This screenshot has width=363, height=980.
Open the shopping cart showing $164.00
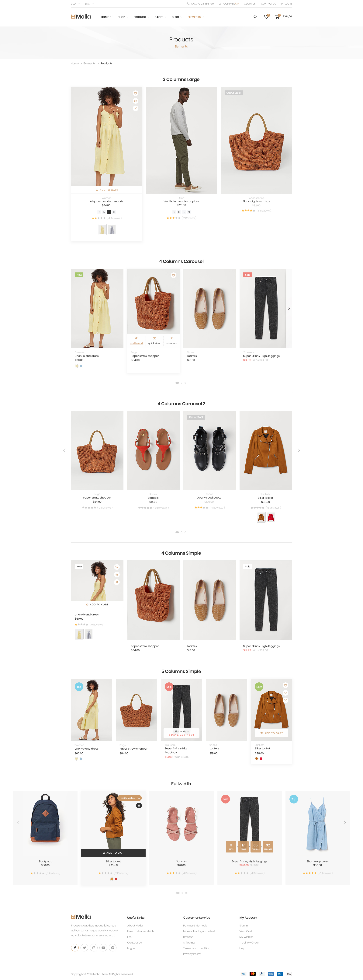pos(283,16)
